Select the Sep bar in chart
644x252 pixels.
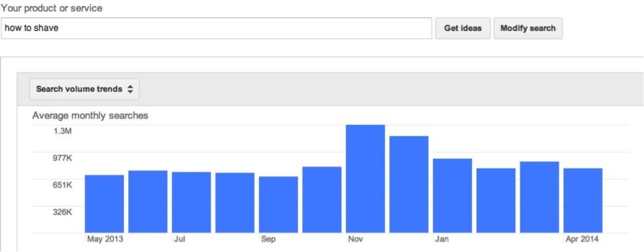pyautogui.click(x=278, y=205)
